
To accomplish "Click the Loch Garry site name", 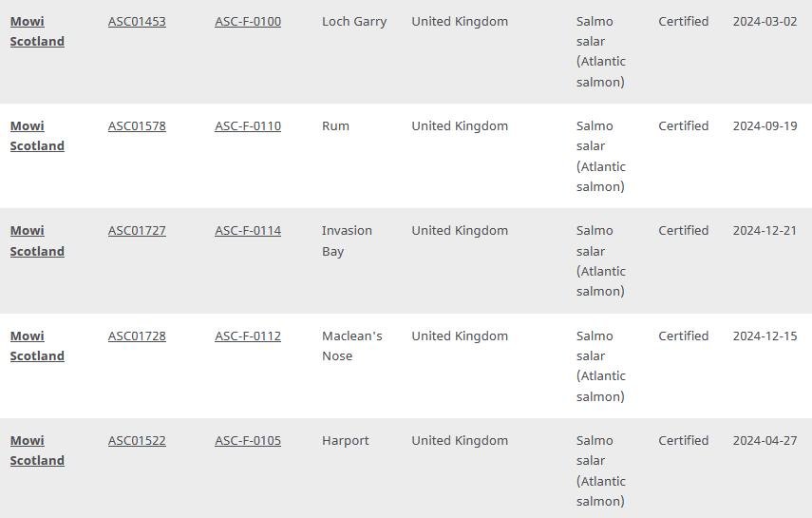I will (354, 21).
